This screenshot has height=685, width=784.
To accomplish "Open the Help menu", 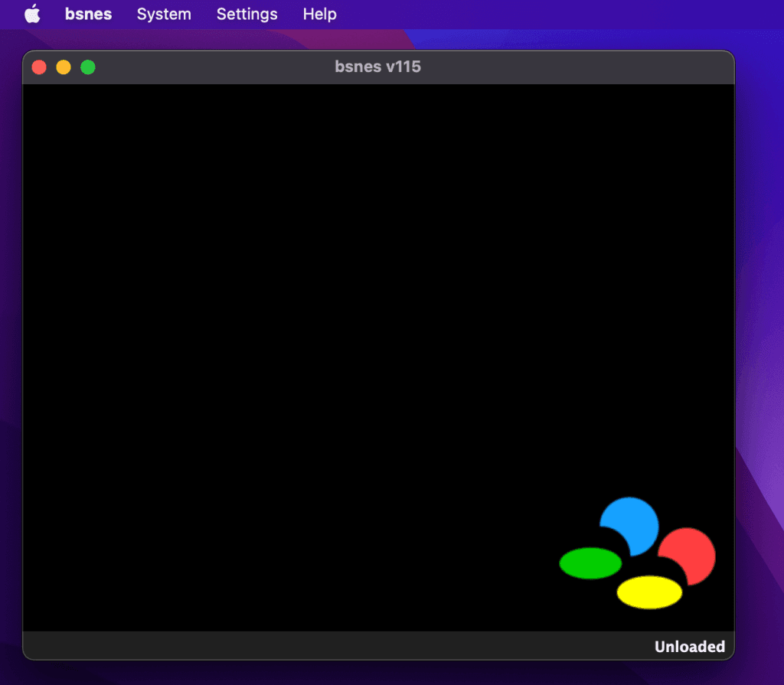I will (x=319, y=14).
